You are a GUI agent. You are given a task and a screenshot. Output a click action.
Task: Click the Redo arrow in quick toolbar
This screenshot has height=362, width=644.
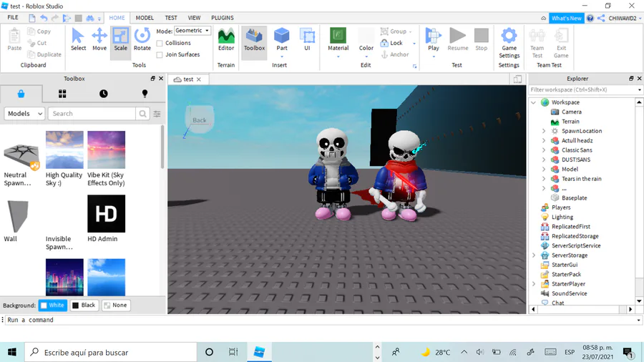[x=54, y=18]
